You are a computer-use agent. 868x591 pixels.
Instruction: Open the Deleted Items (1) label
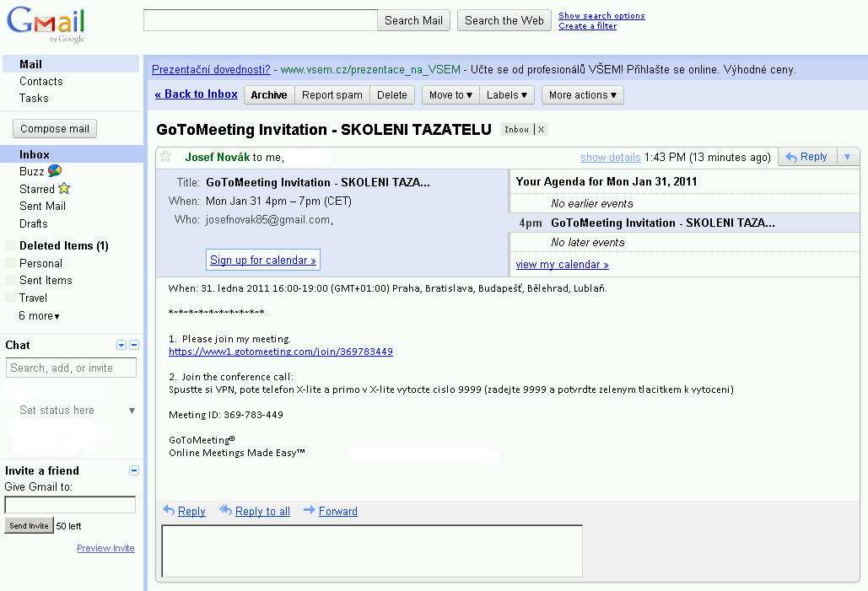pos(63,245)
